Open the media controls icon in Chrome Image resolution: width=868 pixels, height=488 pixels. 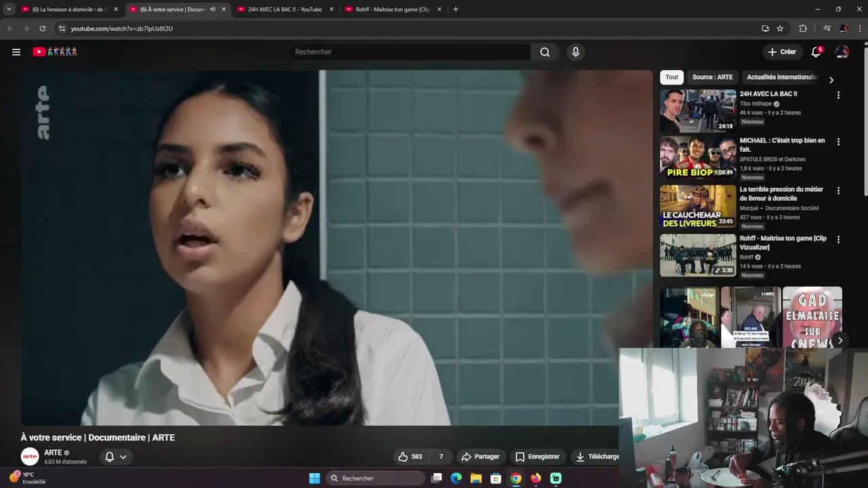(x=827, y=28)
